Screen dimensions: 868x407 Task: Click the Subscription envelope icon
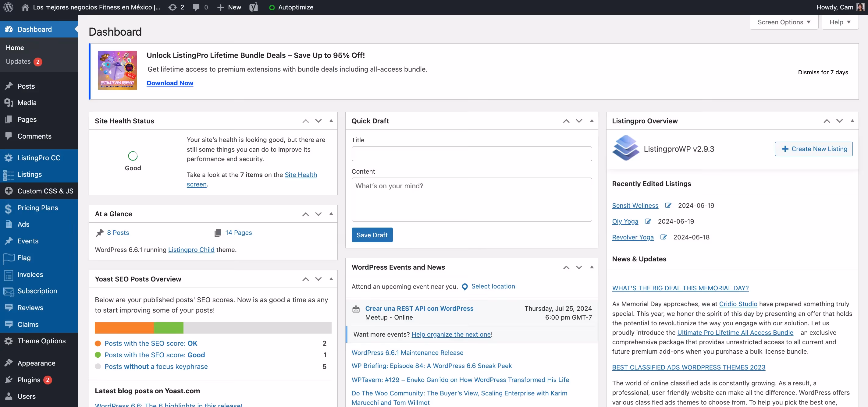tap(9, 291)
